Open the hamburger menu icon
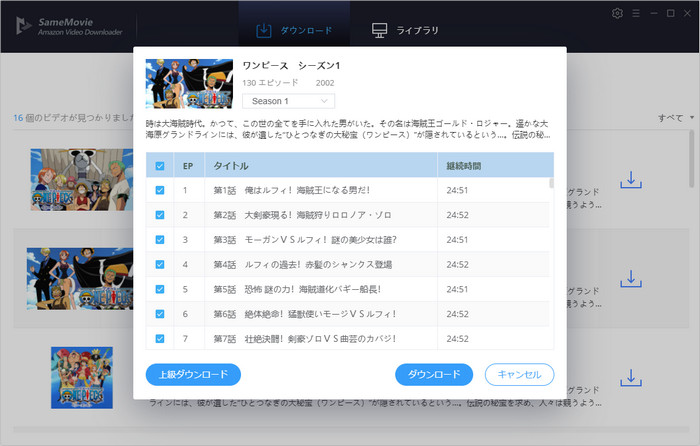 636,13
